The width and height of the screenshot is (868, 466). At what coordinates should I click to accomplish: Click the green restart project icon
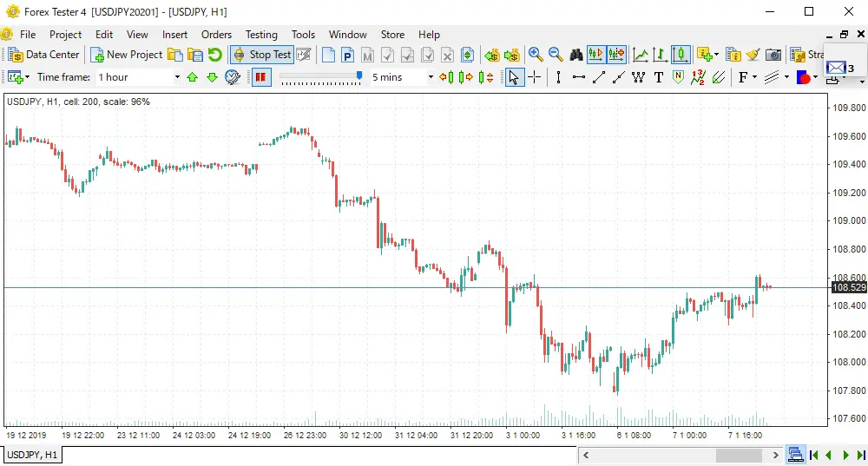coord(214,55)
